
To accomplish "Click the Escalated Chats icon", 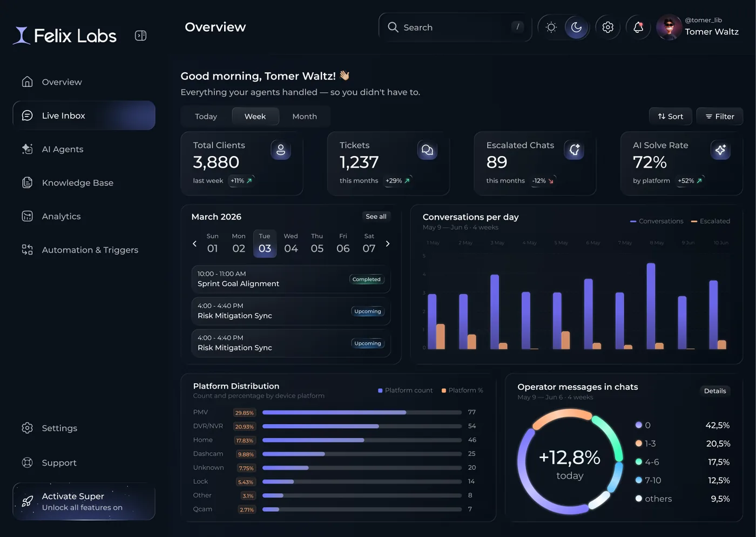I will click(x=574, y=150).
